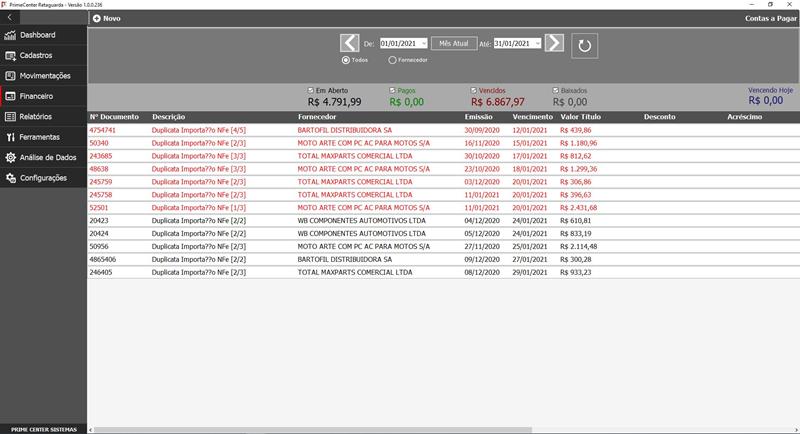Sort by Nº Documento column header
Screen dimensions: 800x434
point(114,117)
